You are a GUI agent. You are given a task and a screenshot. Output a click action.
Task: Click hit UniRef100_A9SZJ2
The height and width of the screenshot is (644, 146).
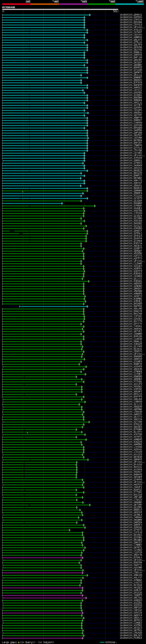coord(131,103)
